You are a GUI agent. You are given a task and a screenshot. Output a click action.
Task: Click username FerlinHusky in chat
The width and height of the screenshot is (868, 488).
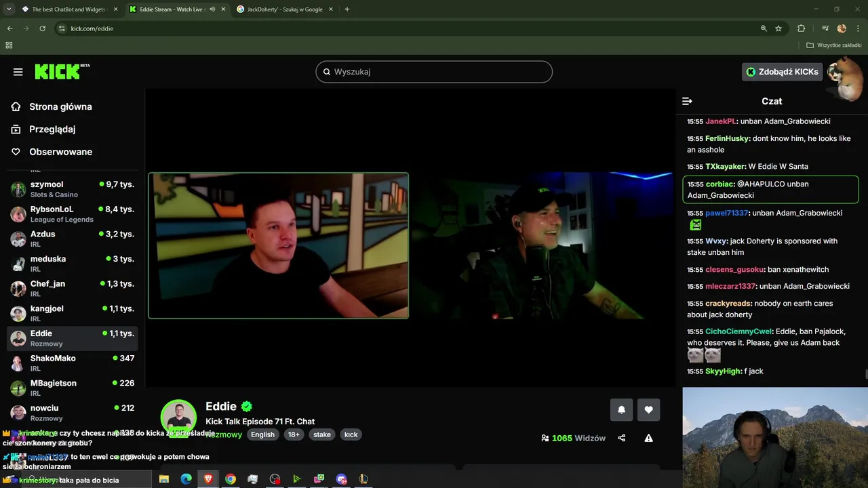coord(727,138)
